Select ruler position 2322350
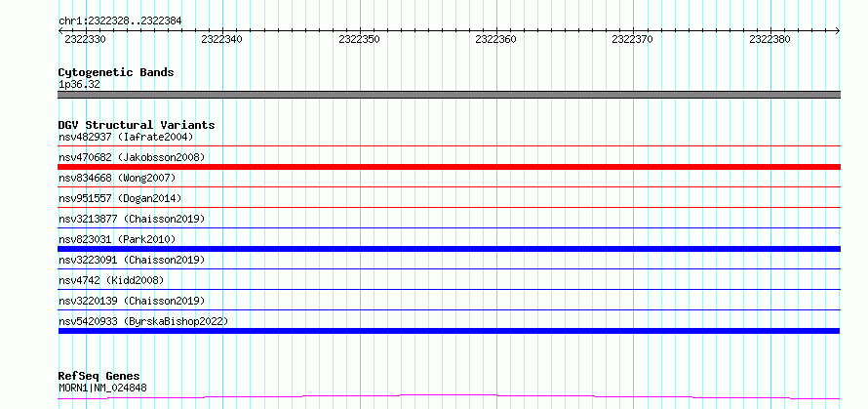 point(359,39)
